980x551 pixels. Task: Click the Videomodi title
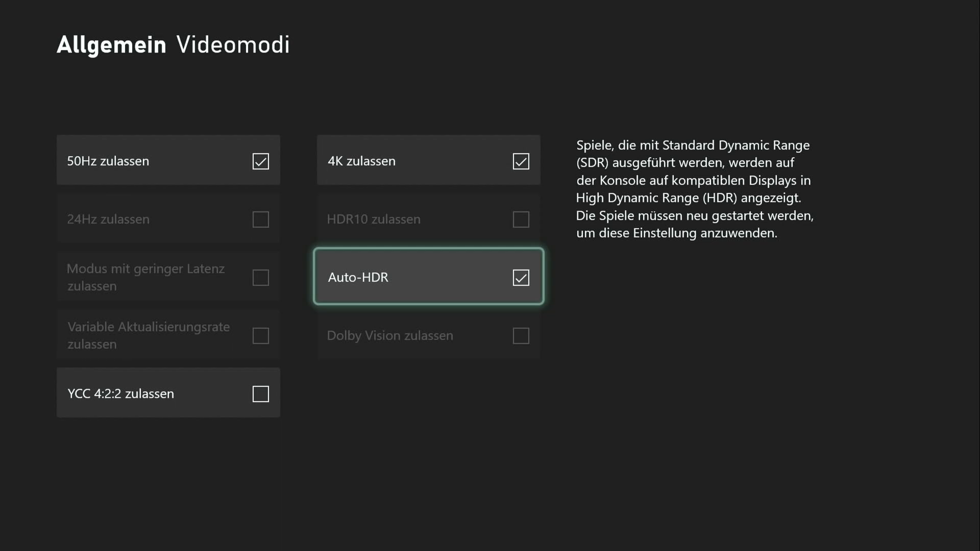point(233,45)
